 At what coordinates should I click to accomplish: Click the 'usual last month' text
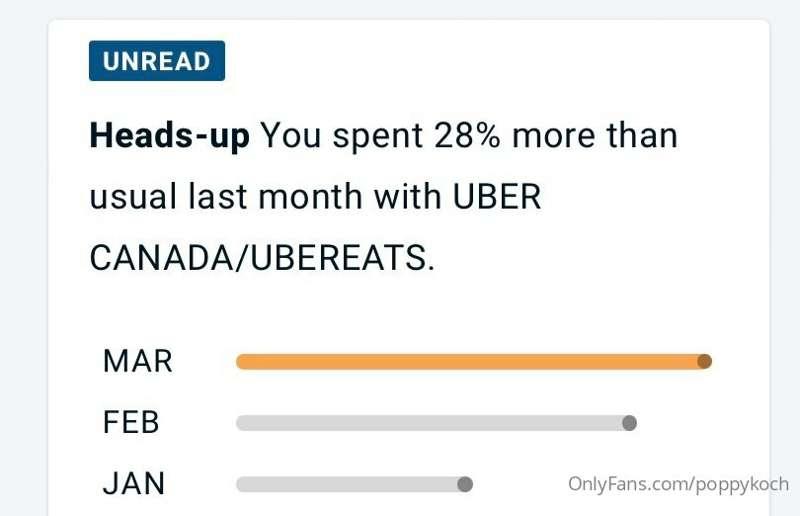click(226, 196)
